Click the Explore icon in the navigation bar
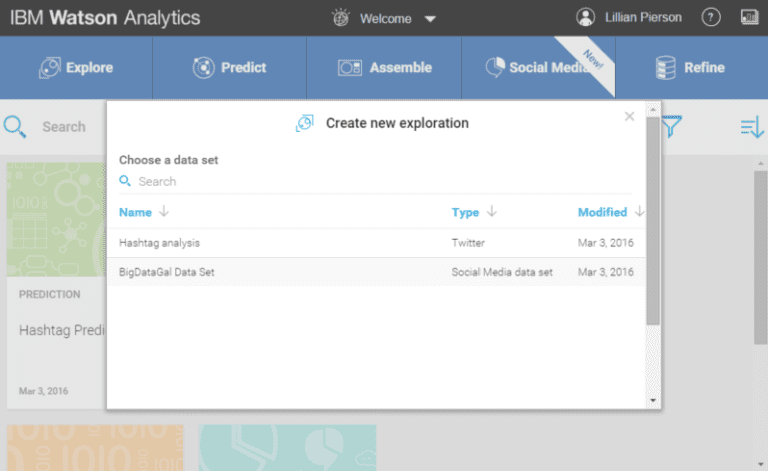The image size is (768, 471). click(x=50, y=68)
